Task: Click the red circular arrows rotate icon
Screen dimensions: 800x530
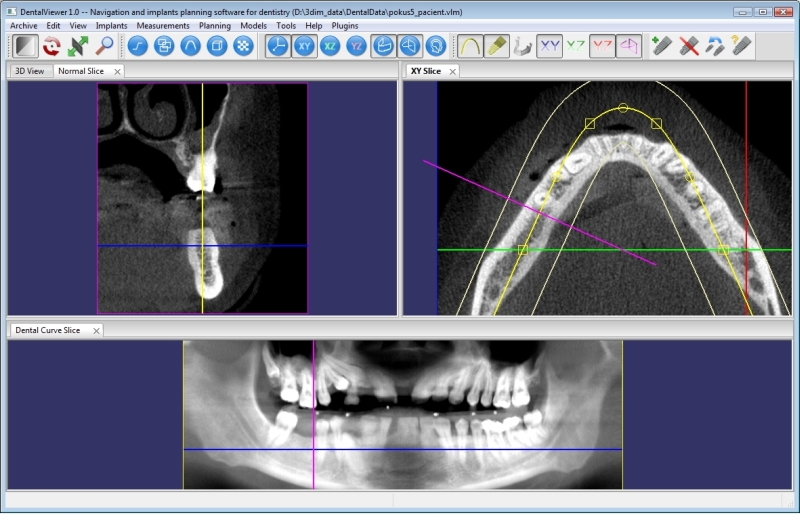Action: coord(52,46)
